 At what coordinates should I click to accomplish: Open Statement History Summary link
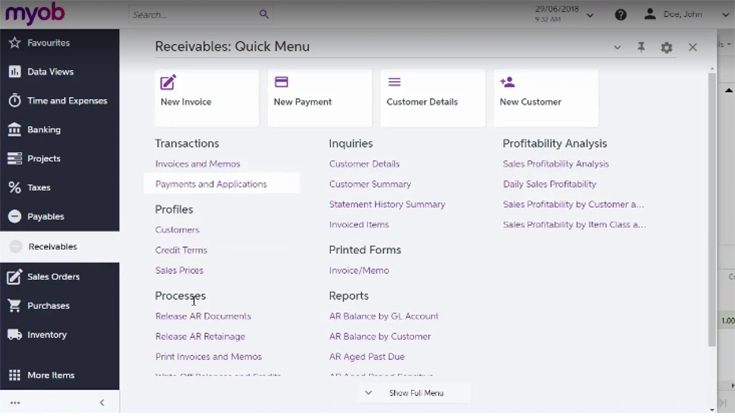click(387, 204)
